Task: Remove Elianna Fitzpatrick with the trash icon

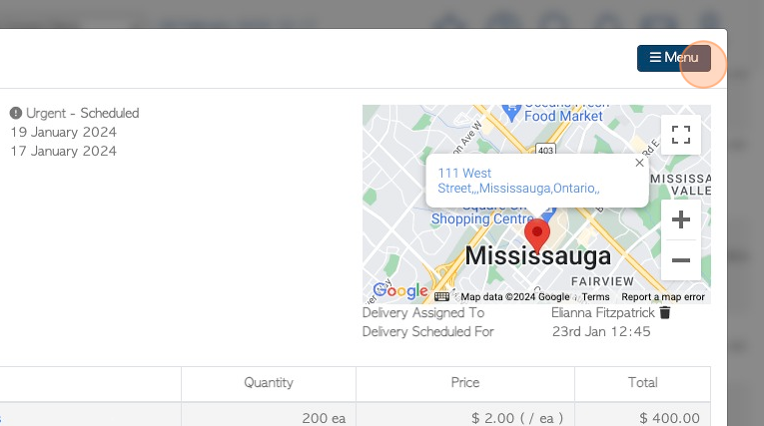Action: [x=665, y=312]
